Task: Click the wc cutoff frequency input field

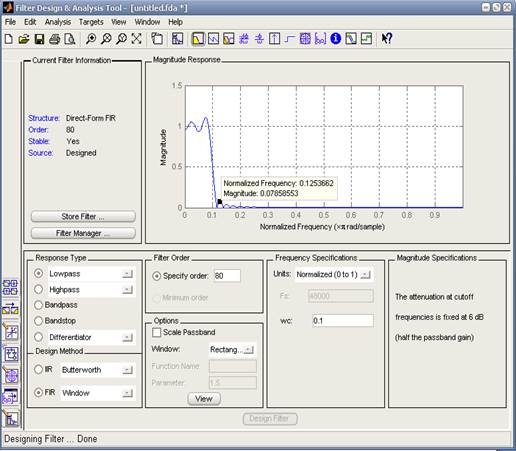Action: 343,321
